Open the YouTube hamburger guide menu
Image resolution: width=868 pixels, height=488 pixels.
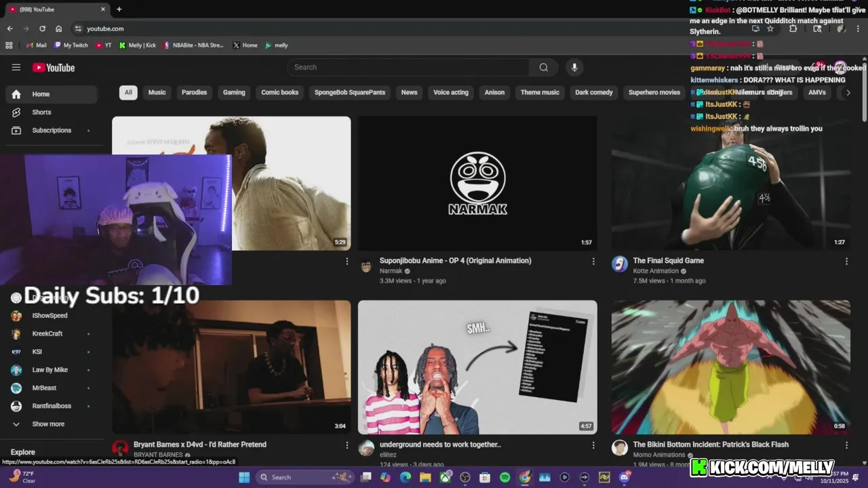click(16, 67)
